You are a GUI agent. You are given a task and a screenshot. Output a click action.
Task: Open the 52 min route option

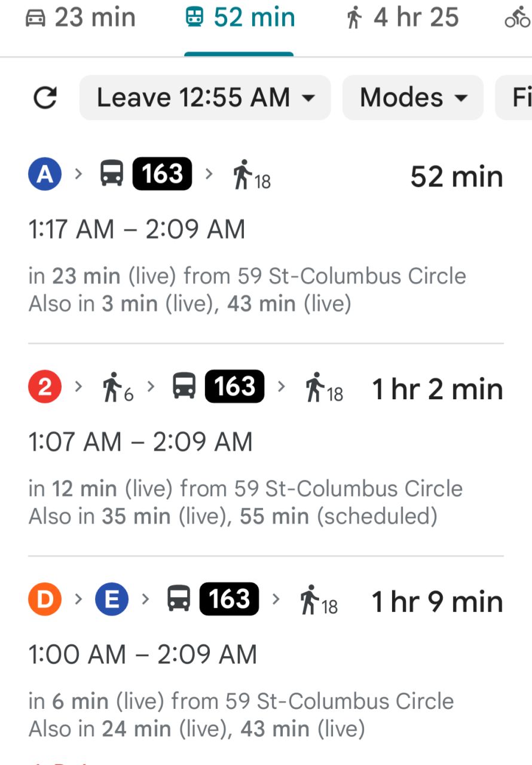(x=266, y=237)
